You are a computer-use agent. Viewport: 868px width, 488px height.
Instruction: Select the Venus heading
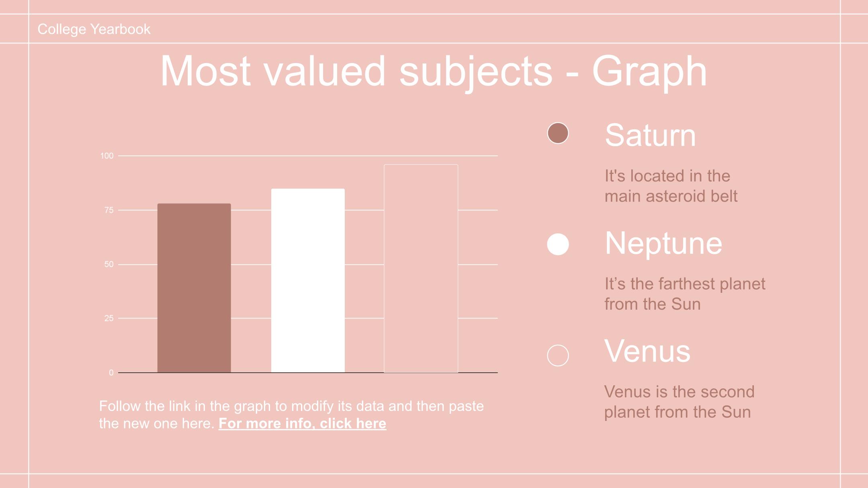pos(647,351)
